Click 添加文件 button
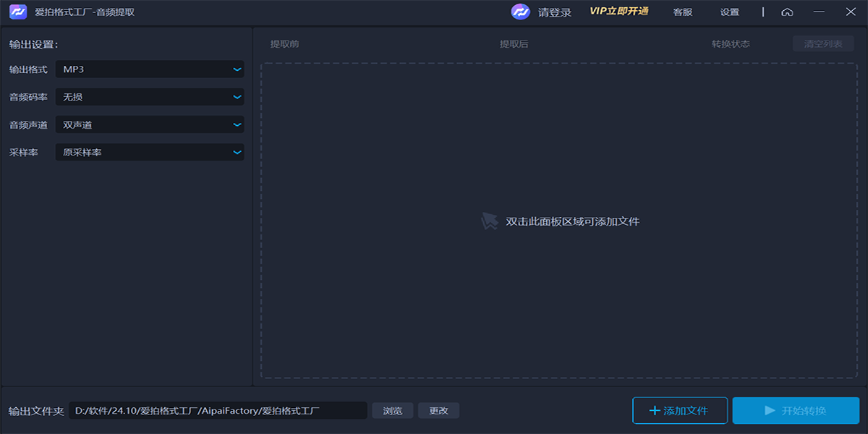The height and width of the screenshot is (434, 868). [680, 411]
